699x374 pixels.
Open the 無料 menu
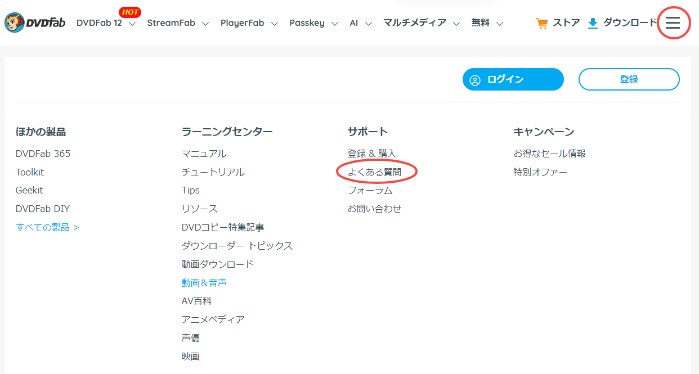coord(480,23)
